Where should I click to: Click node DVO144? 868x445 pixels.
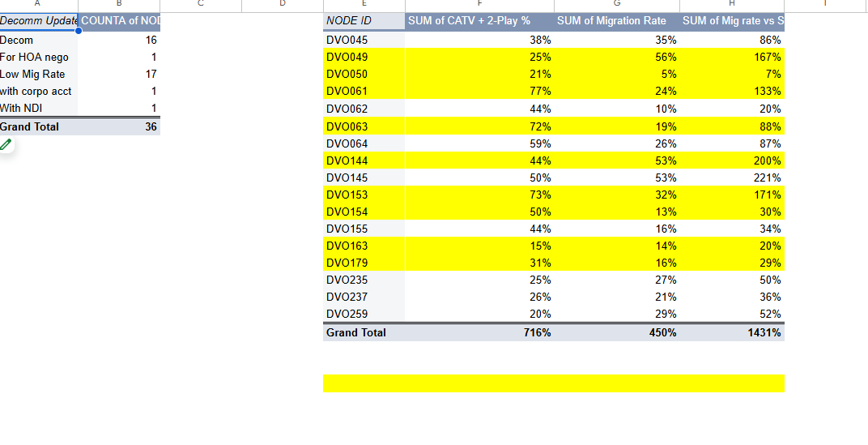pyautogui.click(x=347, y=161)
